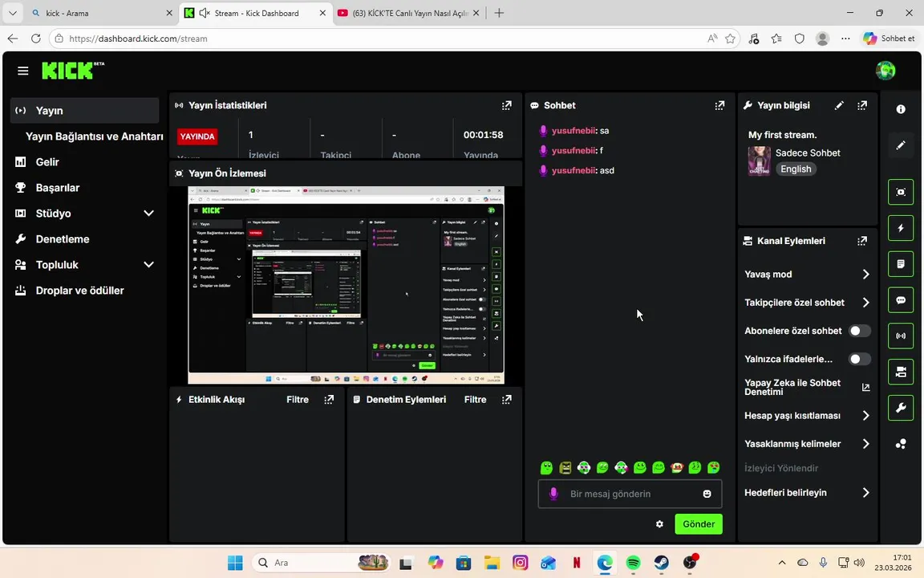Favorite this page with star icon
Viewport: 924px width, 578px height.
[x=730, y=39]
